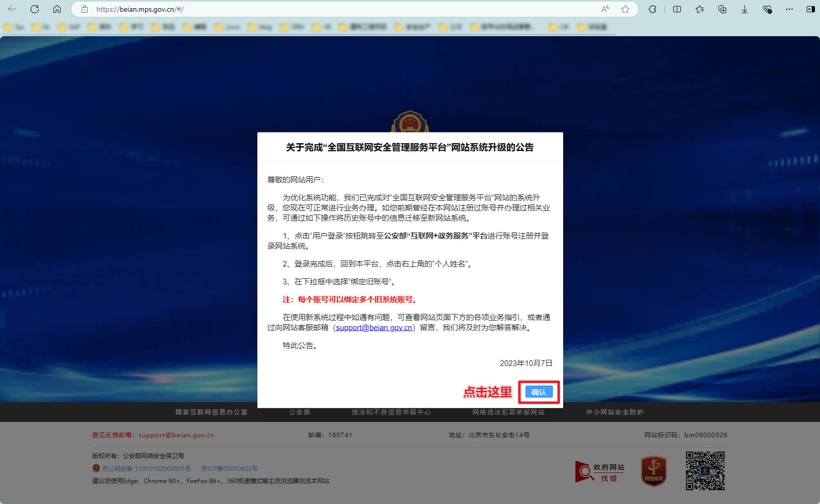Toggle the browser sidebar icon
Viewport: 820px width, 504px height.
pyautogui.click(x=810, y=9)
